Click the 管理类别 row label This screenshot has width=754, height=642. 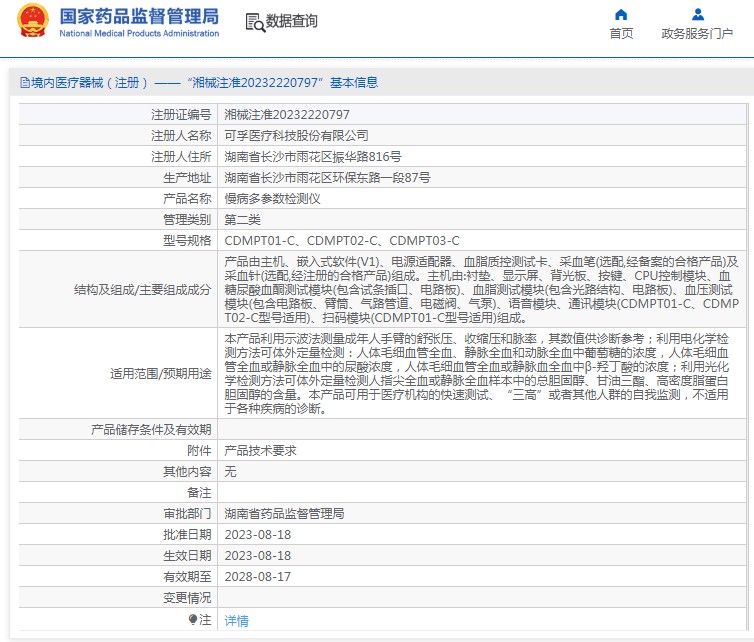(x=187, y=220)
